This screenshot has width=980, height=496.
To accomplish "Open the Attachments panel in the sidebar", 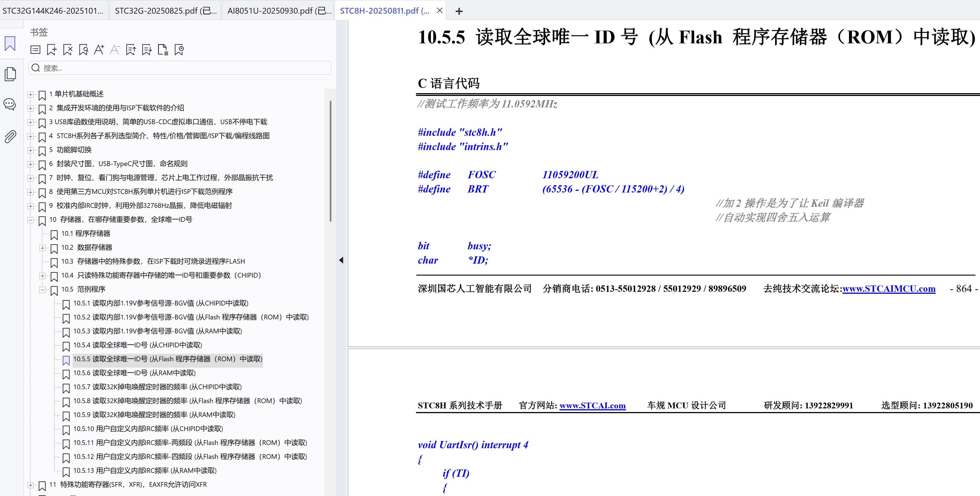I will [10, 136].
